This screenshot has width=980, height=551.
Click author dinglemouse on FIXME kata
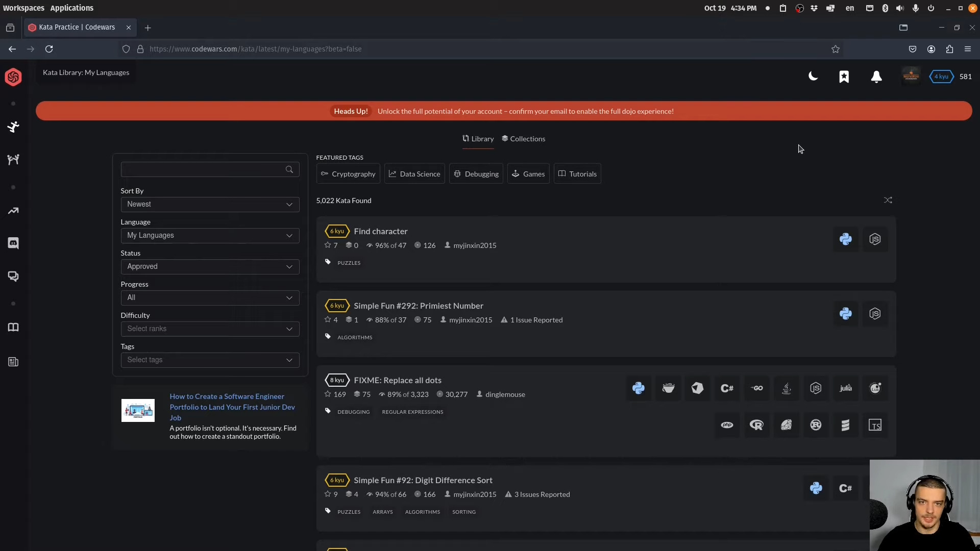[505, 394]
